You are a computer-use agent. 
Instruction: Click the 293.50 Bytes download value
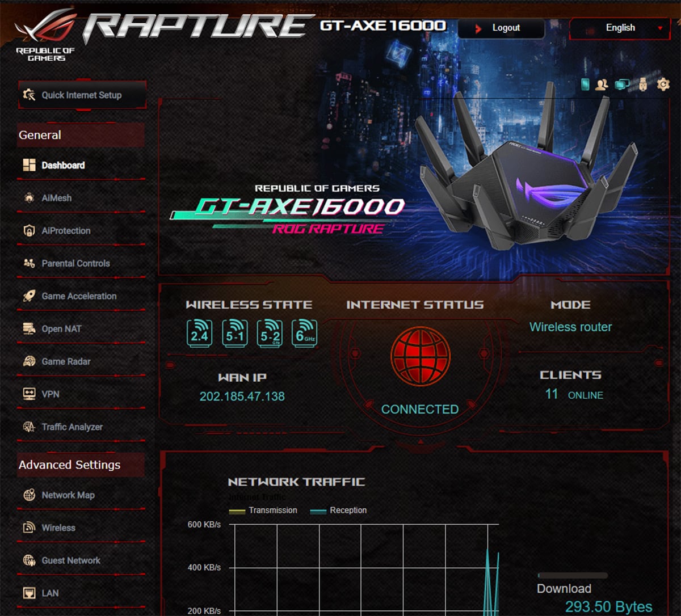click(608, 607)
